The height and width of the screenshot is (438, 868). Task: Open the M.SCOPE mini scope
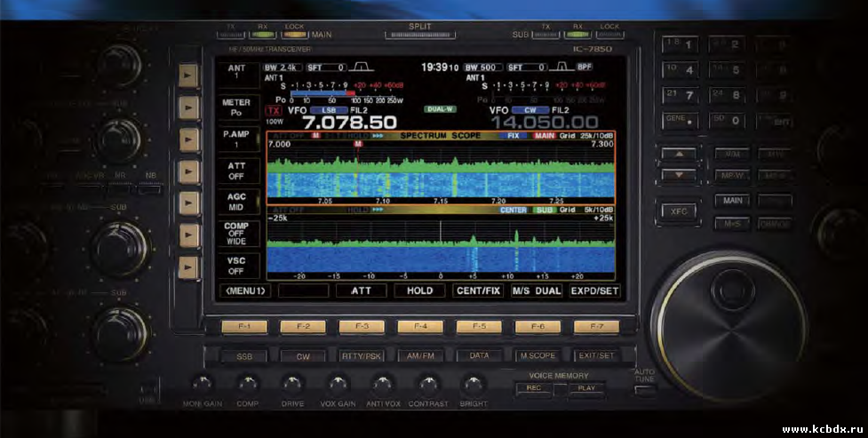click(538, 356)
